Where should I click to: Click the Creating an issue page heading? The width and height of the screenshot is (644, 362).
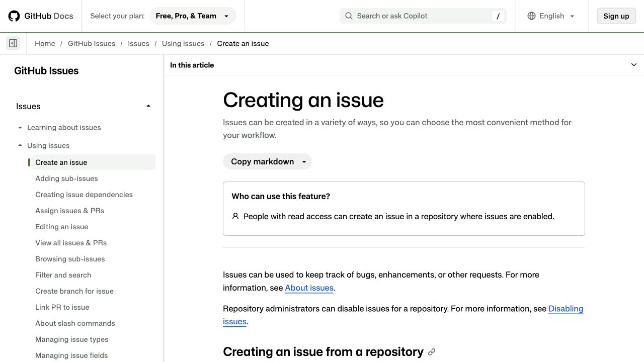tap(303, 100)
